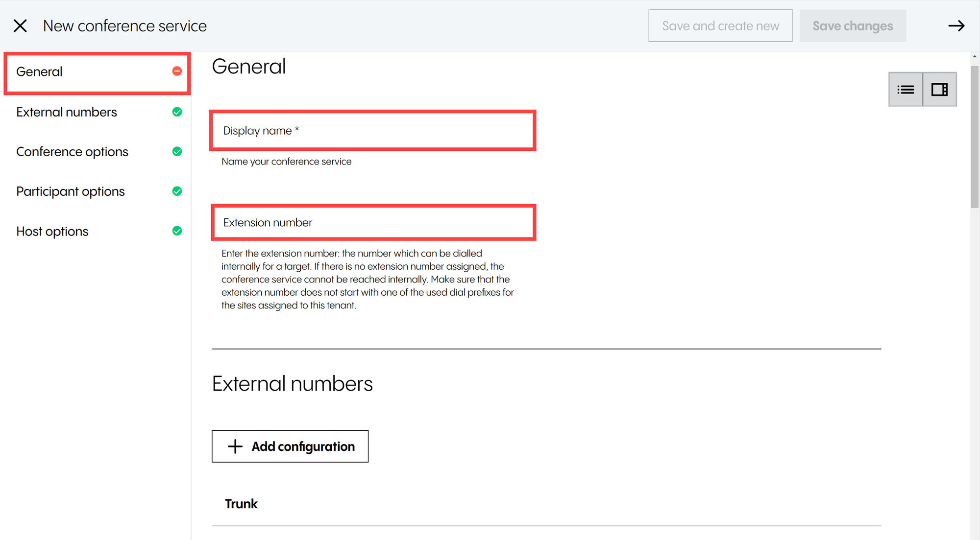Focus the Display name input field
The image size is (980, 540).
(x=373, y=131)
